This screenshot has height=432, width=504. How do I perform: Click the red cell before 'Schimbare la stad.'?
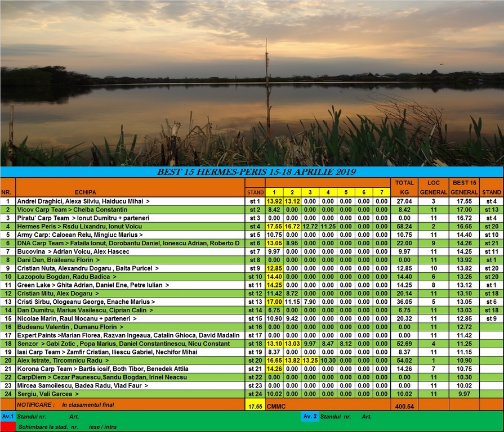pos(8,426)
